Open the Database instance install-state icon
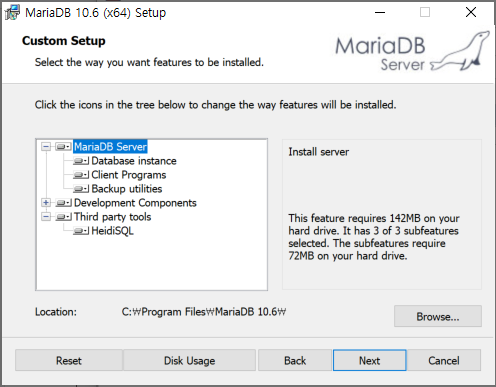The height and width of the screenshot is (387, 496). click(81, 161)
